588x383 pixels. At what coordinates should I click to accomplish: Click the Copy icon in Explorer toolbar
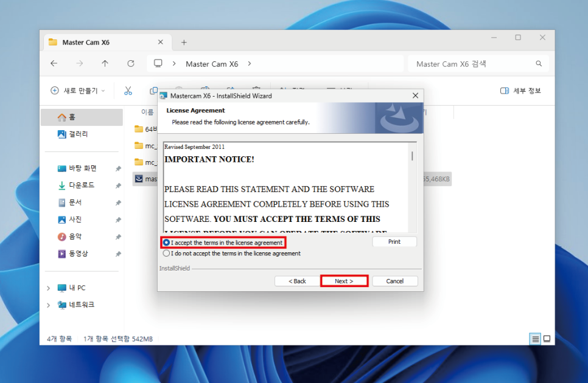point(153,91)
